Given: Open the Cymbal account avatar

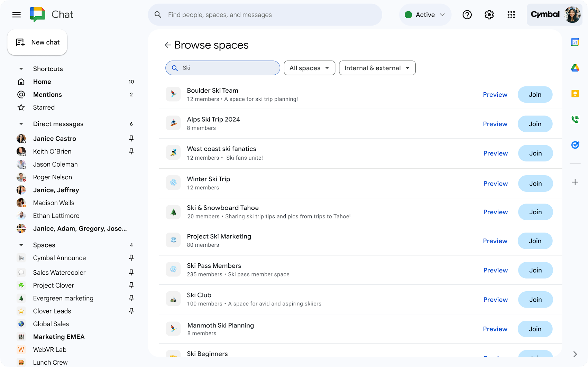Looking at the screenshot, I should pos(572,15).
